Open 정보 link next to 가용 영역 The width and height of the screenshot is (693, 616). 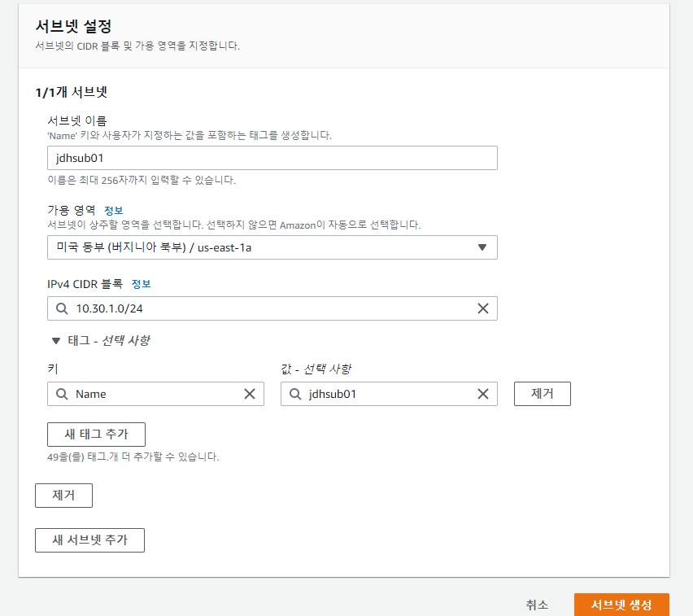click(x=114, y=210)
